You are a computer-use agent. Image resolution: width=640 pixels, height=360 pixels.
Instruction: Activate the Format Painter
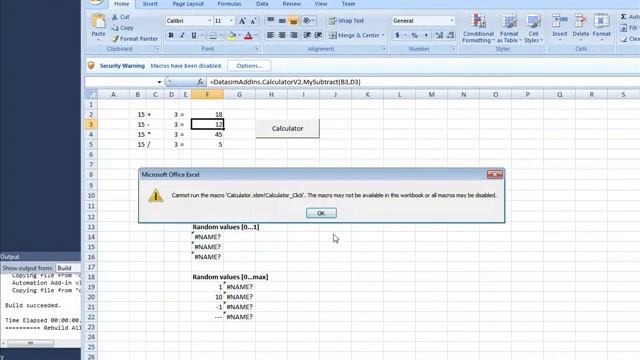coord(135,39)
